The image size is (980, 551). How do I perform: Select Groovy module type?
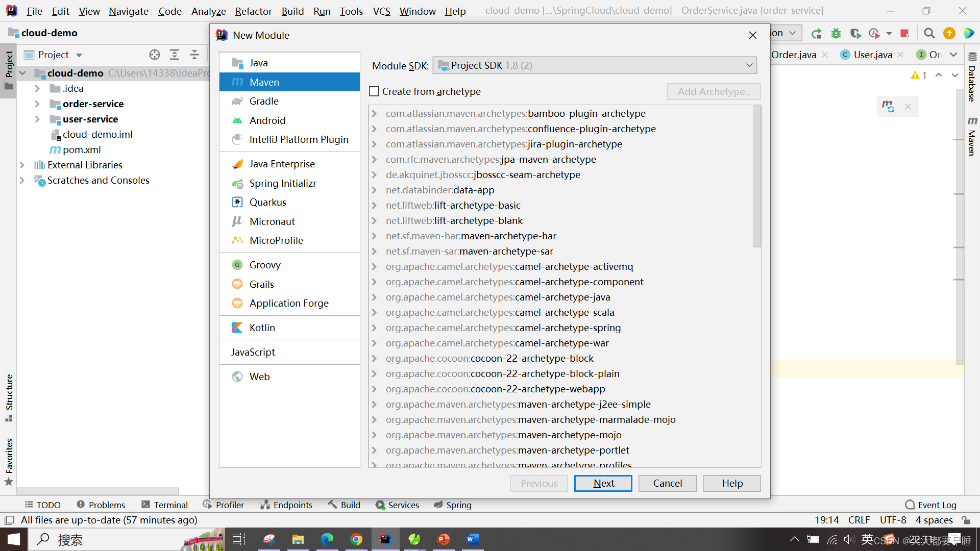[289, 265]
